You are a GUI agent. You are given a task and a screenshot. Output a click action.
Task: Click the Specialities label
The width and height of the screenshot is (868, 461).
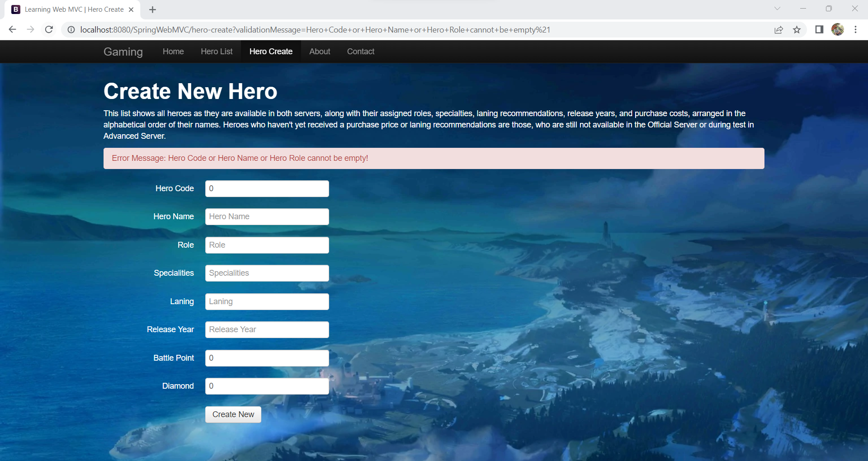[174, 273]
